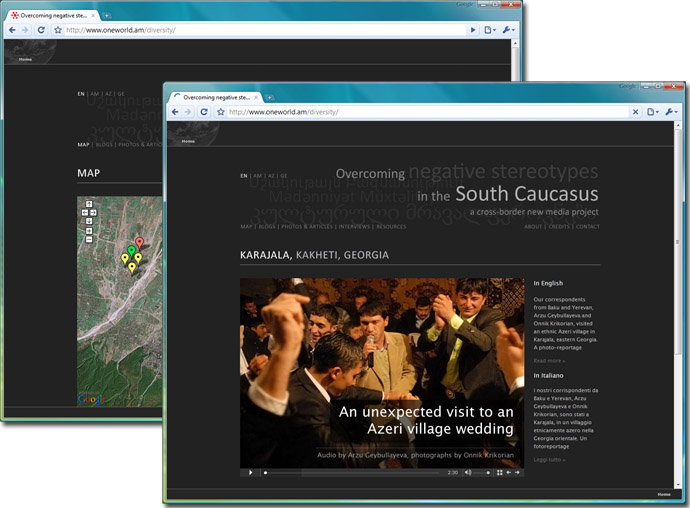690x508 pixels.
Task: Click the slideshow progress bar
Action: 350,472
